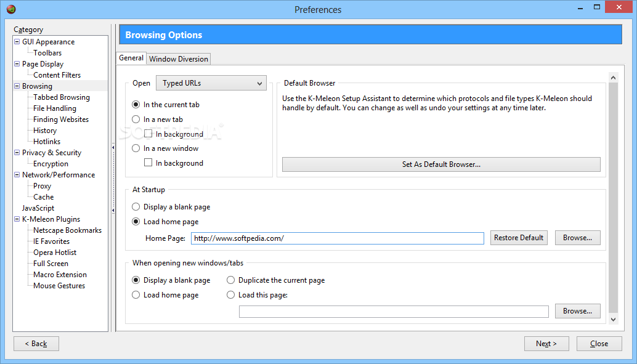The height and width of the screenshot is (364, 637).
Task: Open Hotlinks category in tree
Action: (x=47, y=142)
